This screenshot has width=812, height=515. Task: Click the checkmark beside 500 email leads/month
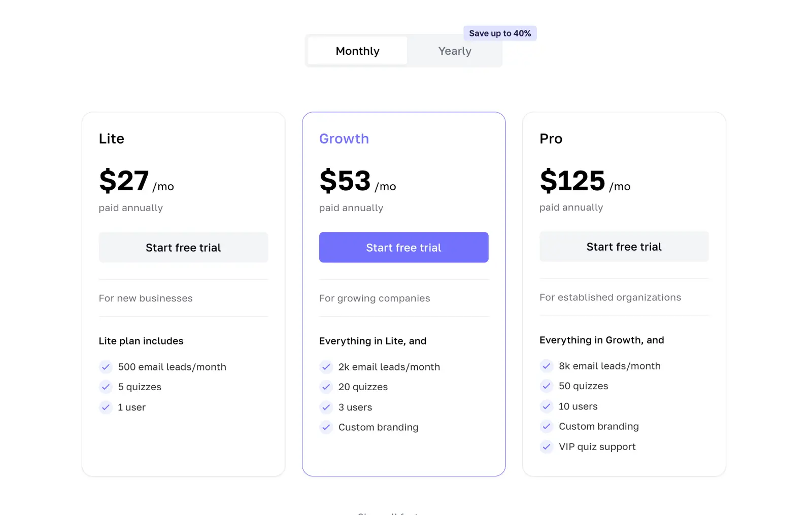(106, 367)
